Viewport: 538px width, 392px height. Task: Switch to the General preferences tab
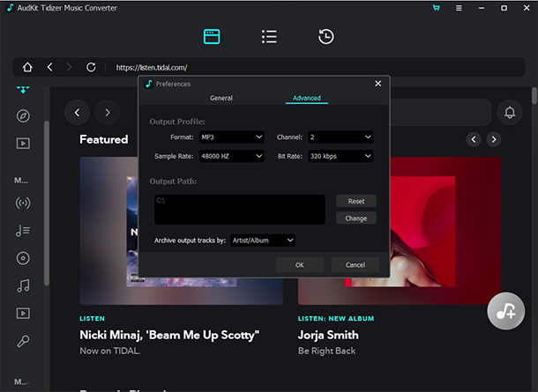coord(221,98)
